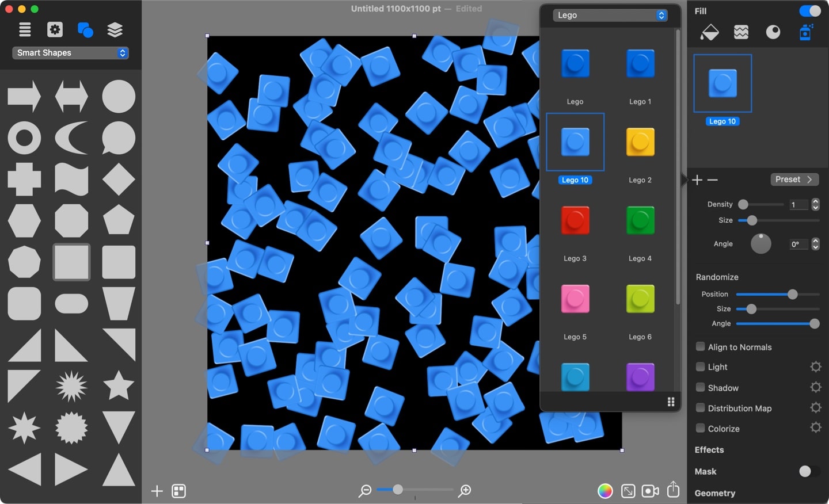Choose the pentagon shape
The image size is (829, 504).
[x=119, y=220]
